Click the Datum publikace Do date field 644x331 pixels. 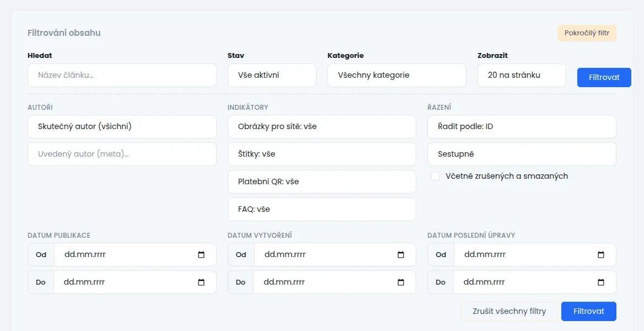pyautogui.click(x=135, y=282)
